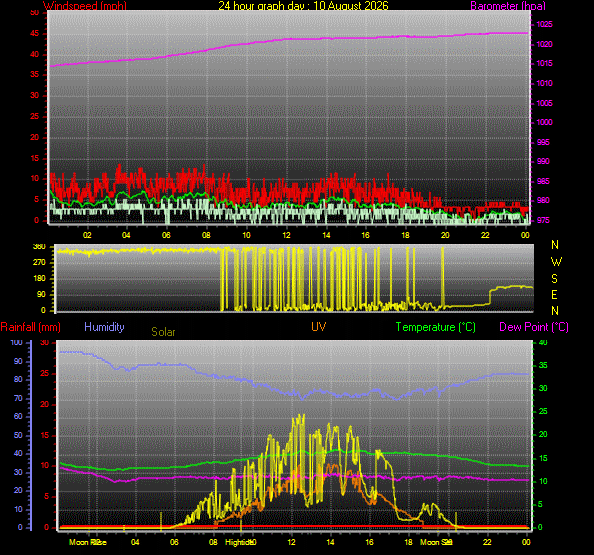Click the "985" barometer axis value
Viewport: 594px width, 555px height.
point(543,181)
